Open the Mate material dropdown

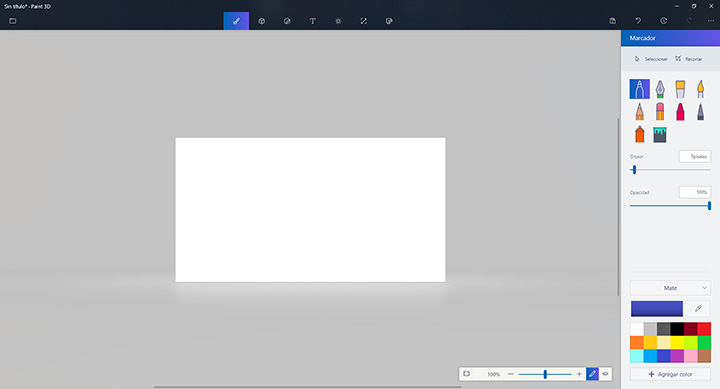pyautogui.click(x=670, y=288)
